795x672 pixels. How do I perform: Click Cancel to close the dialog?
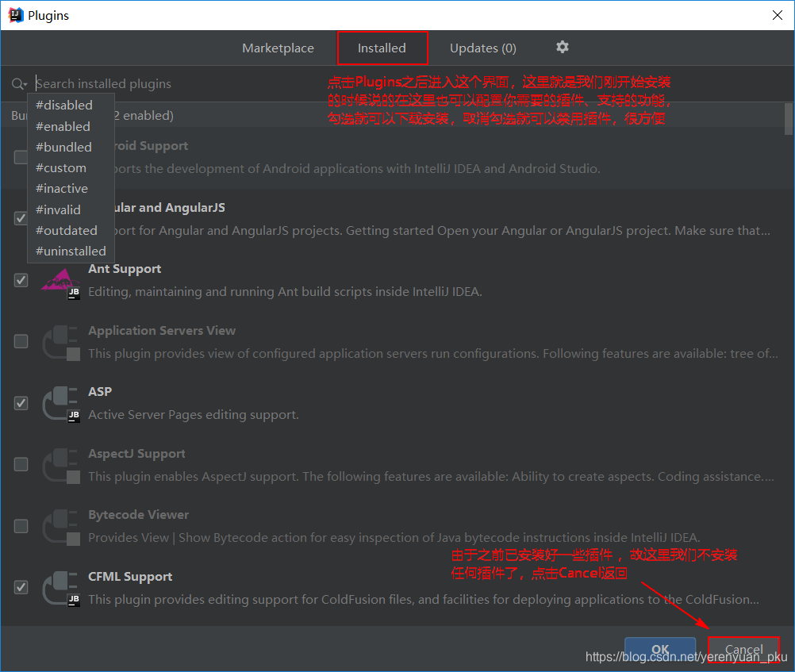coord(743,650)
